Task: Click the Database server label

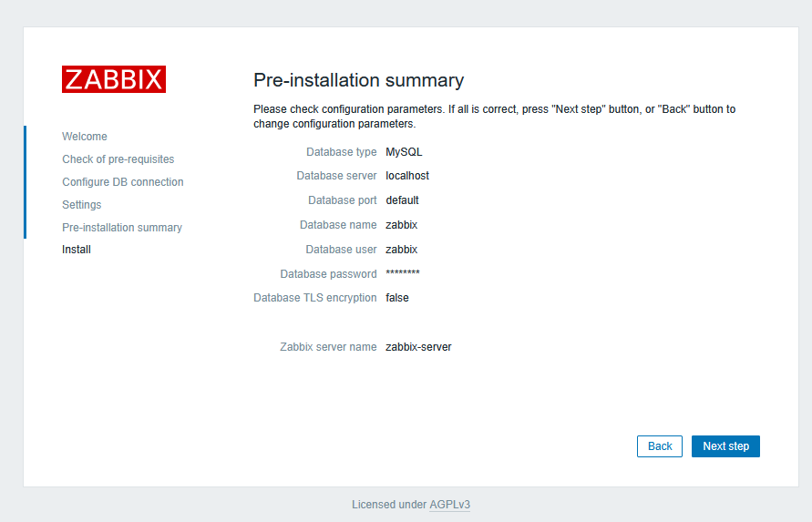Action: pyautogui.click(x=336, y=176)
